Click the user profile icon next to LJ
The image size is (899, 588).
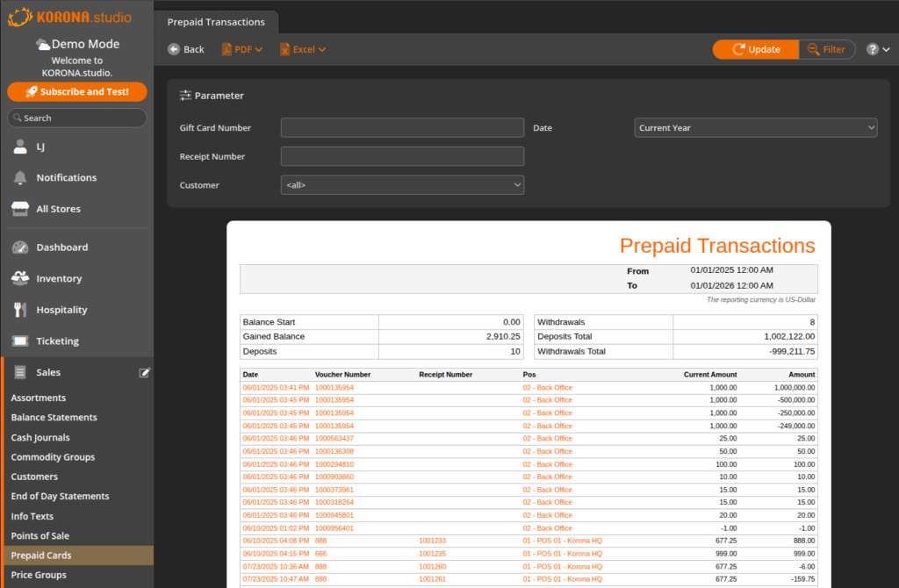(x=20, y=147)
